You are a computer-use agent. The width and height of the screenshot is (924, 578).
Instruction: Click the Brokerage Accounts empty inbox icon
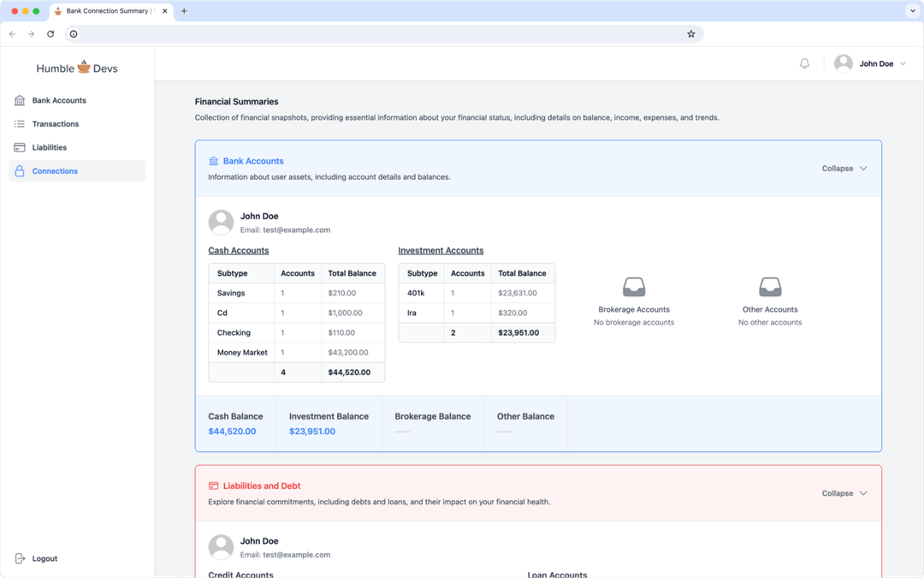point(633,286)
